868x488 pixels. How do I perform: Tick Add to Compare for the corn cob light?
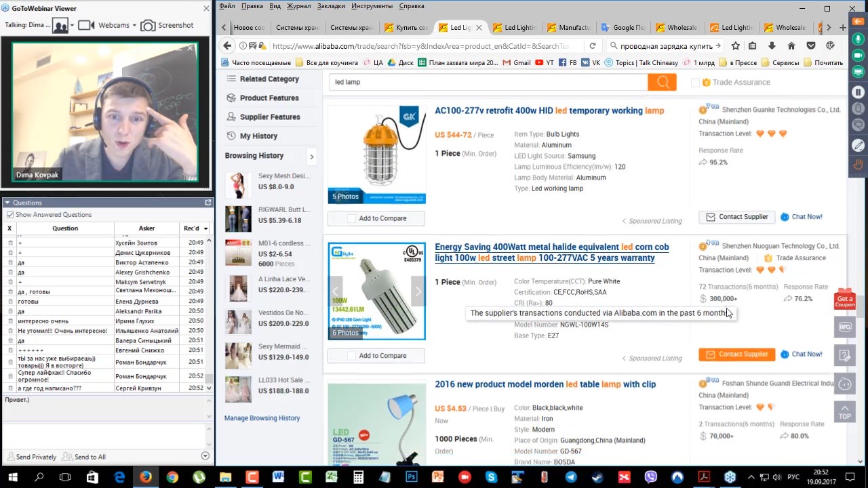[351, 356]
